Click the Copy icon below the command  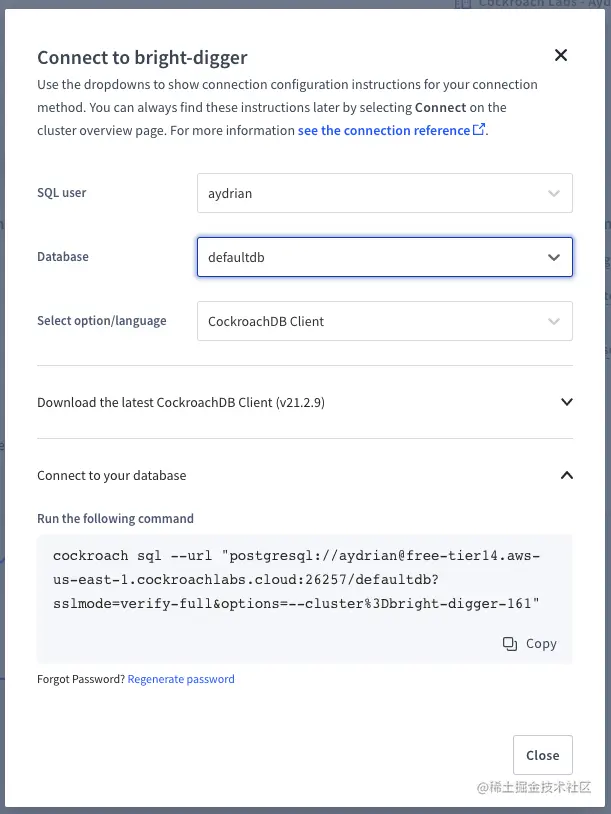[510, 643]
